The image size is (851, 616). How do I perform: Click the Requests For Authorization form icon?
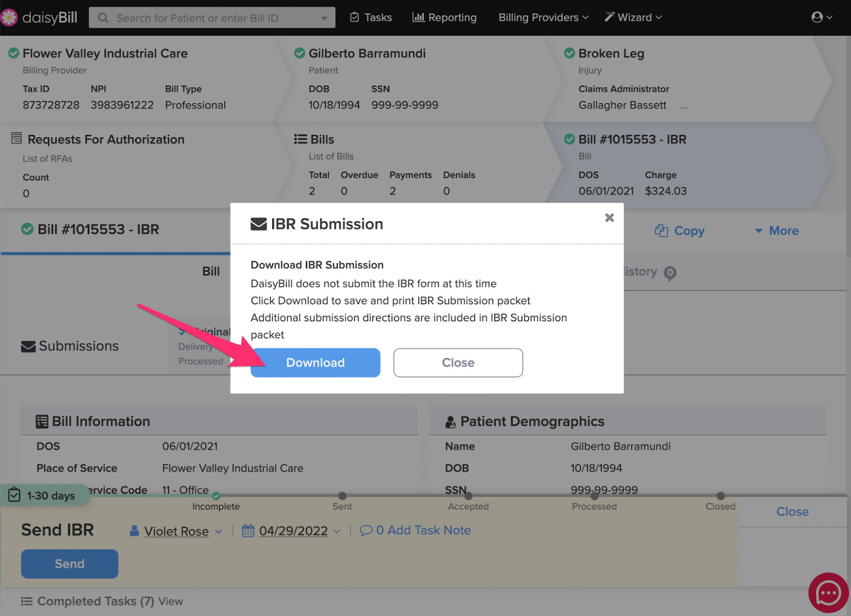(x=16, y=138)
